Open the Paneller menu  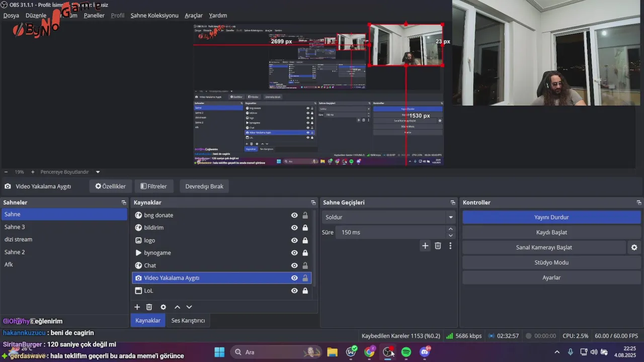(94, 16)
